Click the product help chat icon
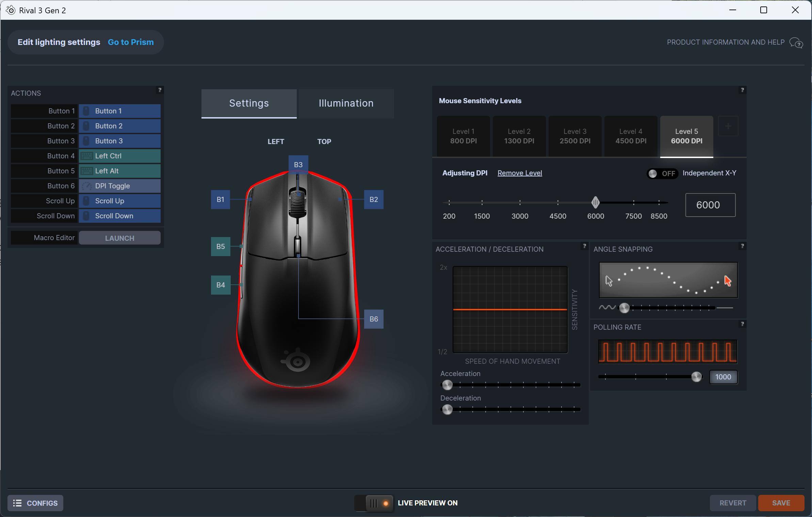The height and width of the screenshot is (517, 812). pyautogui.click(x=796, y=43)
